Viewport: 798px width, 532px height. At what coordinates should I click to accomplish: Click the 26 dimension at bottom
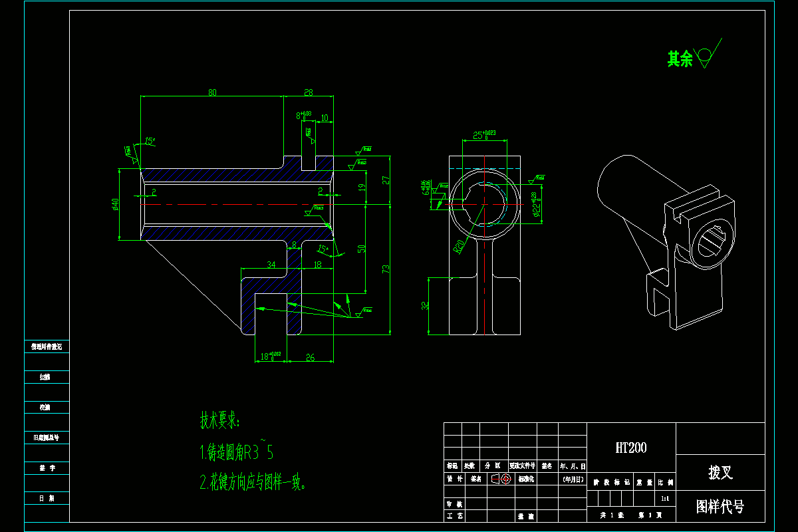coord(310,358)
